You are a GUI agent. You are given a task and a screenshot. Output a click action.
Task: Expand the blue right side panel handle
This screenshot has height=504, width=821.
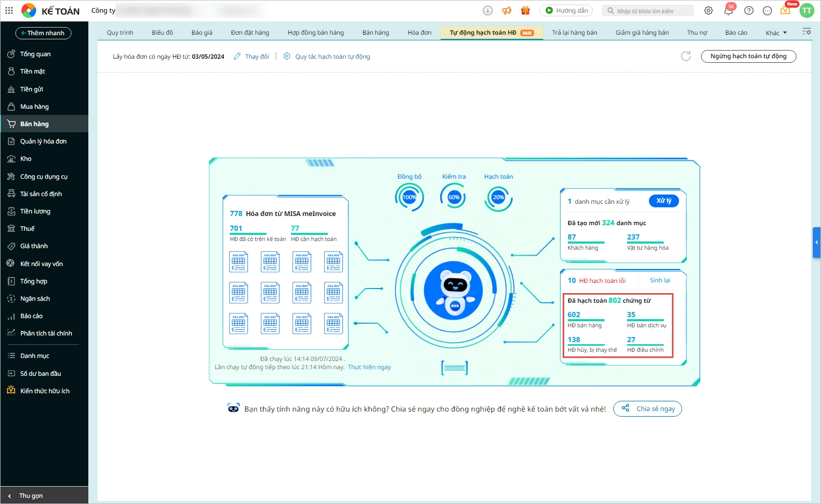pos(816,243)
